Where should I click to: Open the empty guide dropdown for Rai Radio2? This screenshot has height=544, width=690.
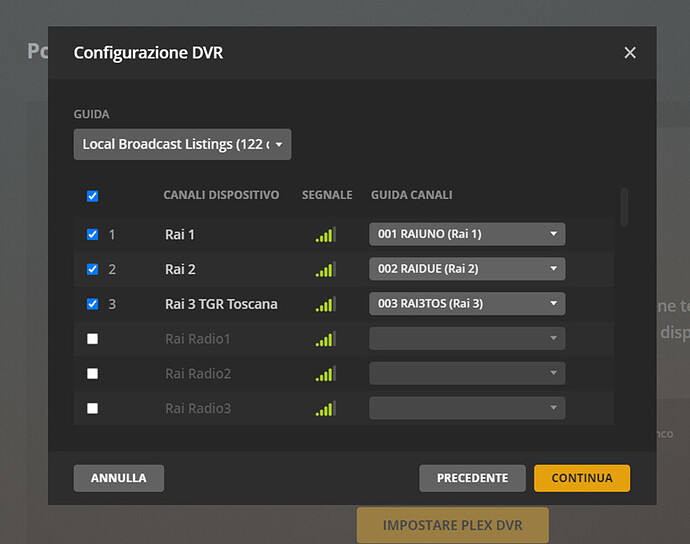[467, 373]
